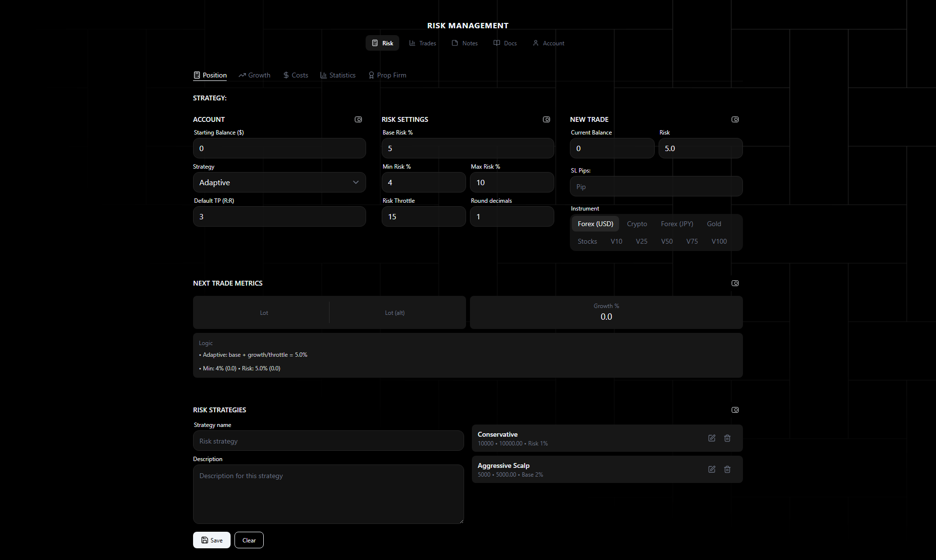Viewport: 936px width, 560px height.
Task: Open the Account section
Action: [x=547, y=43]
